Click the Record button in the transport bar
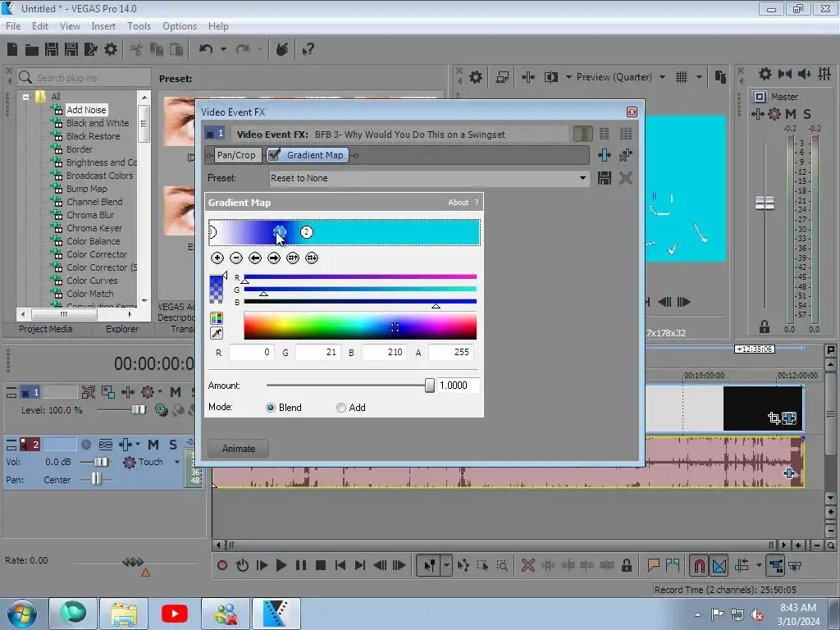The width and height of the screenshot is (840, 630). pos(222,565)
